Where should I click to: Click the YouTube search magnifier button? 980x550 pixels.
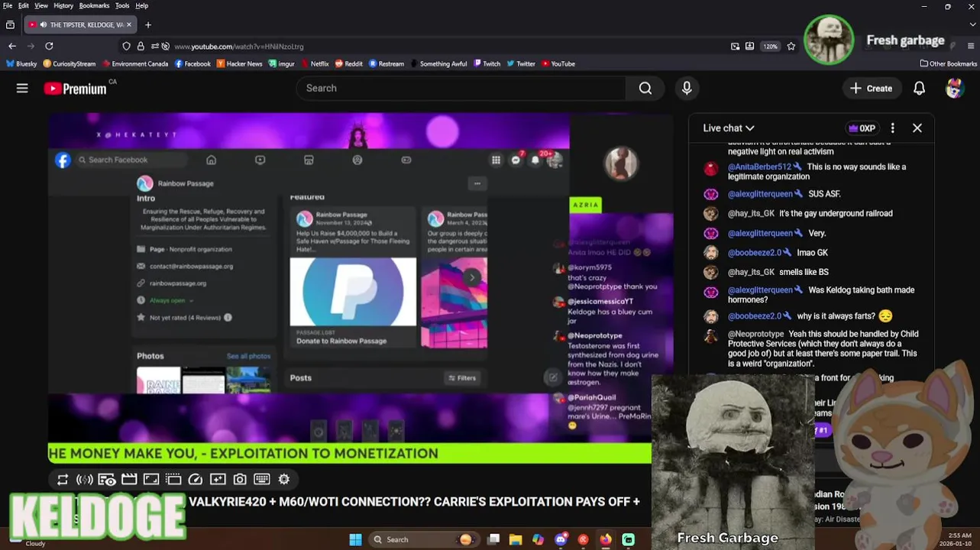645,89
